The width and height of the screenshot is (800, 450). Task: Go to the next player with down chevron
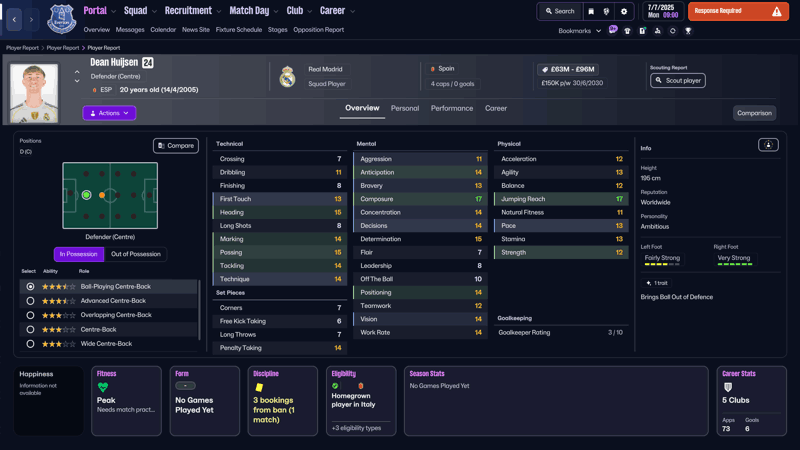pos(77,81)
